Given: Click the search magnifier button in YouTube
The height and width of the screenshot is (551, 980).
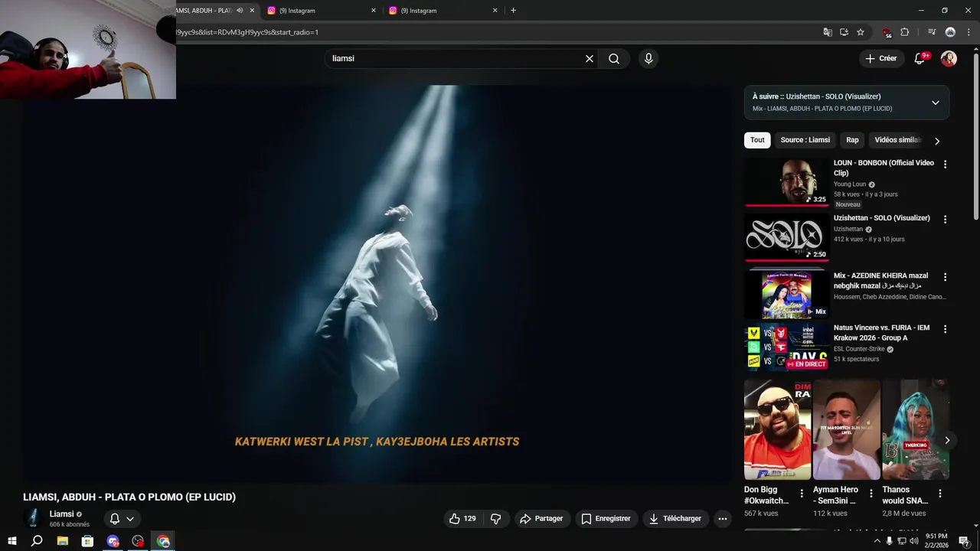Looking at the screenshot, I should pos(614,59).
